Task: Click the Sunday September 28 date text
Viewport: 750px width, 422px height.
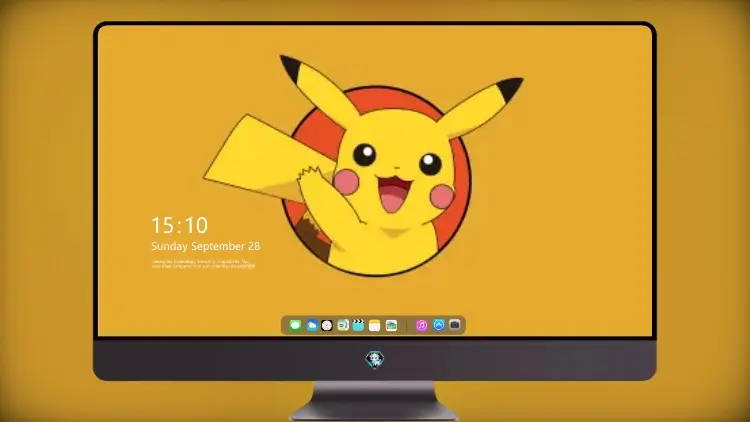Action: (206, 246)
